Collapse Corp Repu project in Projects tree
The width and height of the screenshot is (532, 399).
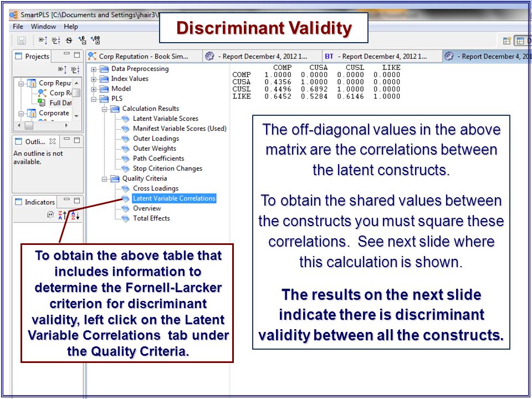22,84
